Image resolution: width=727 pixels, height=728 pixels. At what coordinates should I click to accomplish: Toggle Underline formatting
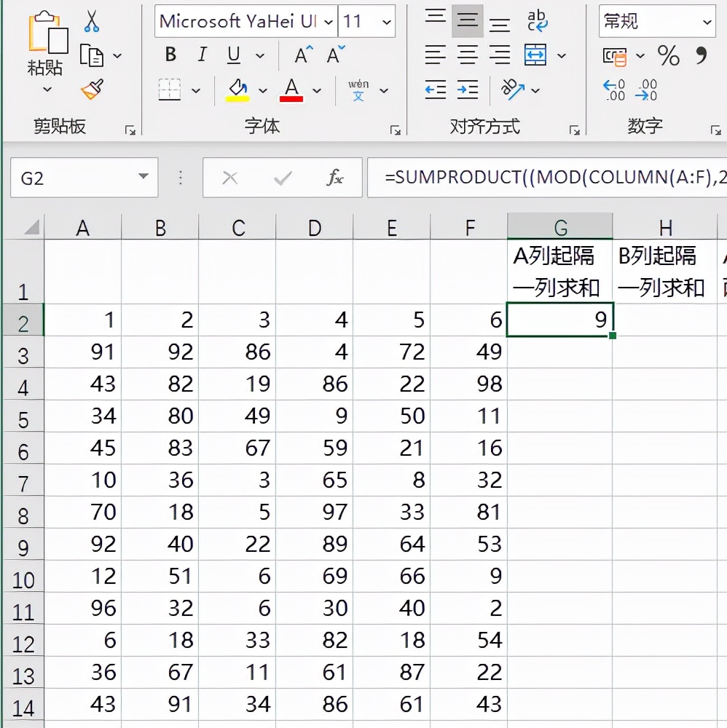point(234,55)
